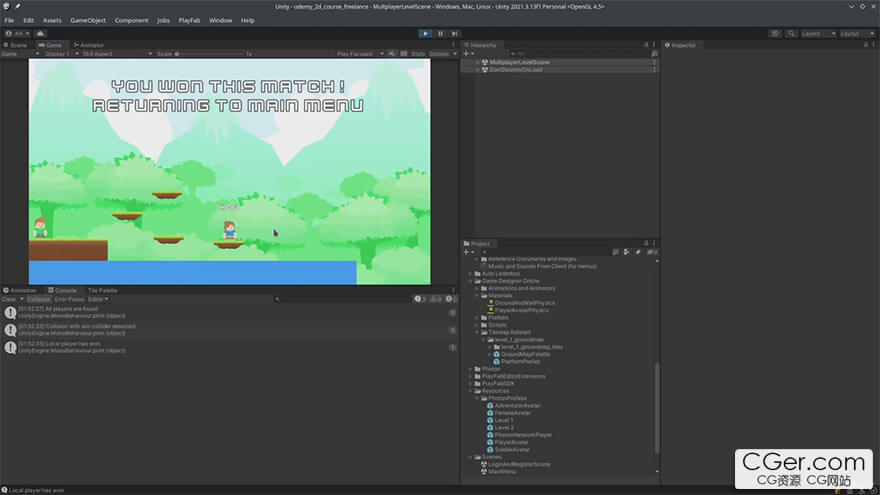Toggle the Stats overlay button
This screenshot has height=495, width=880.
[418, 54]
